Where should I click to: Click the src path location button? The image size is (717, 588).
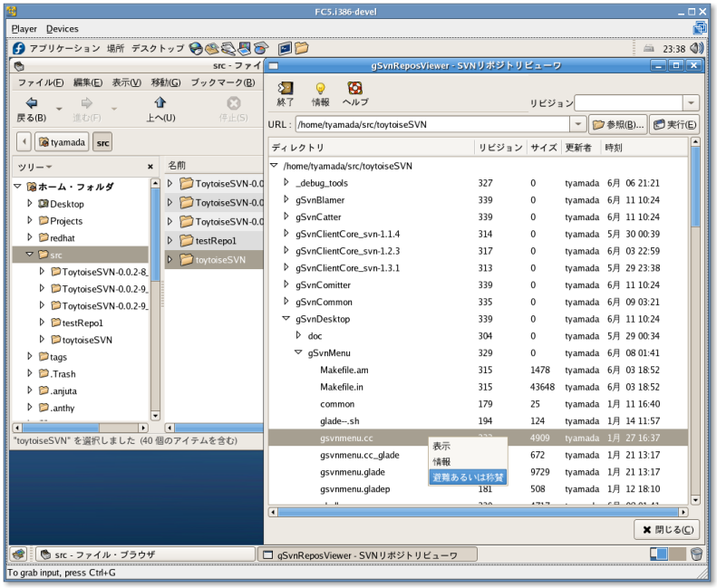pyautogui.click(x=102, y=142)
